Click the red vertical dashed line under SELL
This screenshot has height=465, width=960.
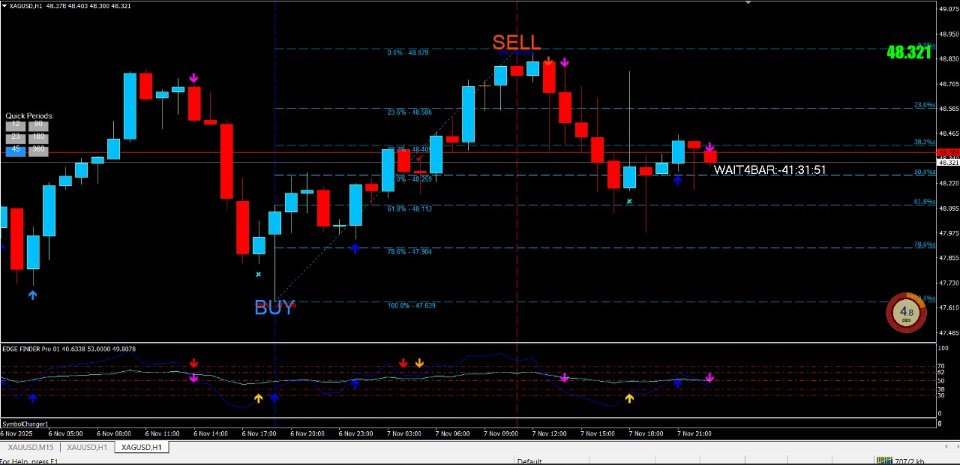[517, 214]
